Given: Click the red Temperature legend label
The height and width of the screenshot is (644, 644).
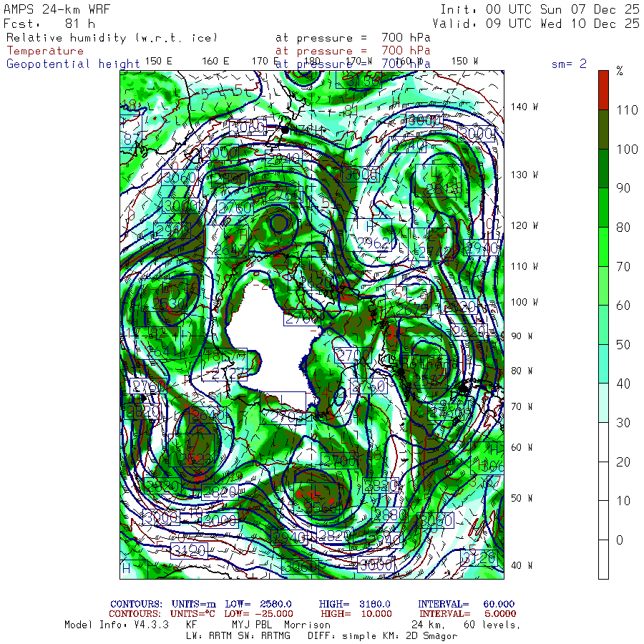Looking at the screenshot, I should point(45,51).
